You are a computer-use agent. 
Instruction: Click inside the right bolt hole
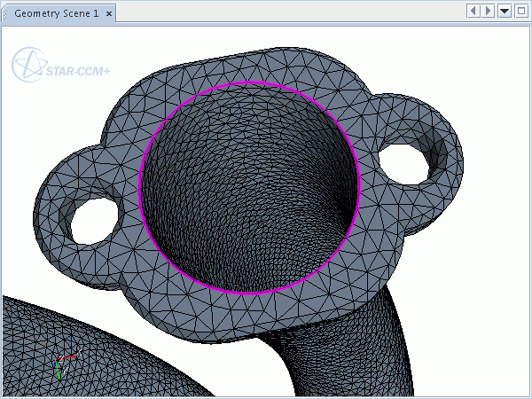pyautogui.click(x=404, y=163)
